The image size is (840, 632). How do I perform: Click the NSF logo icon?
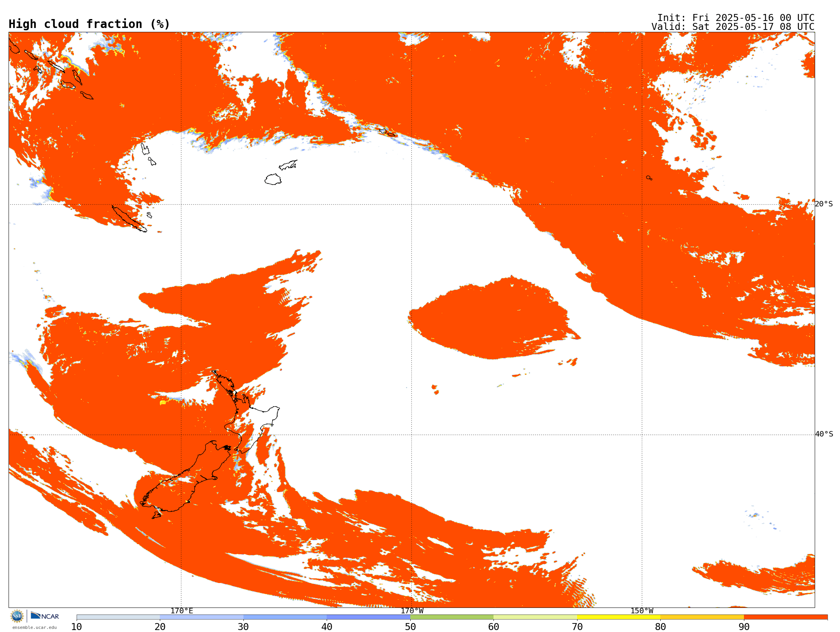[x=17, y=616]
